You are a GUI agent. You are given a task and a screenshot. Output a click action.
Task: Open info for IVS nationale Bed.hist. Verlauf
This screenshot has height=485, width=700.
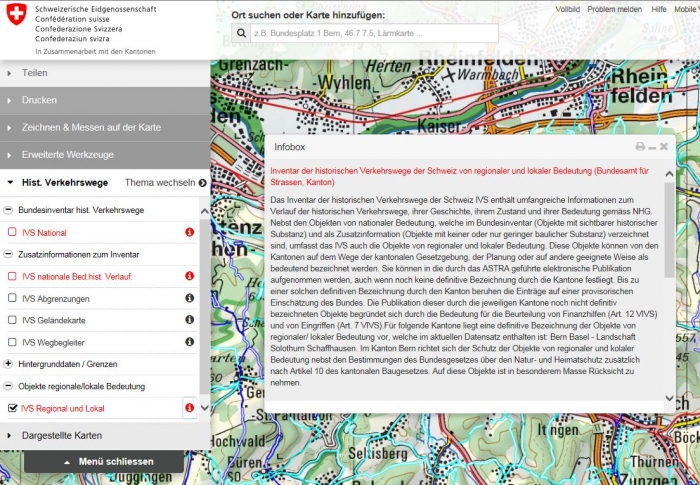(189, 276)
